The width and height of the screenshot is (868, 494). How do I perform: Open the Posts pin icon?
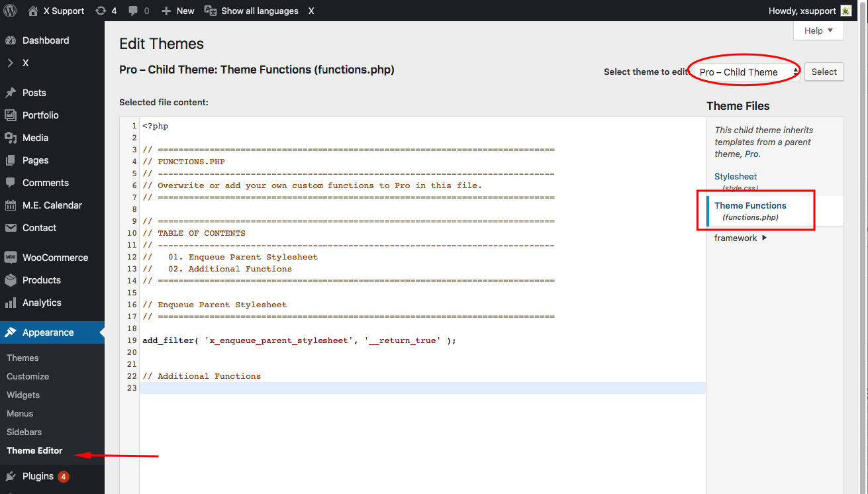pos(11,93)
